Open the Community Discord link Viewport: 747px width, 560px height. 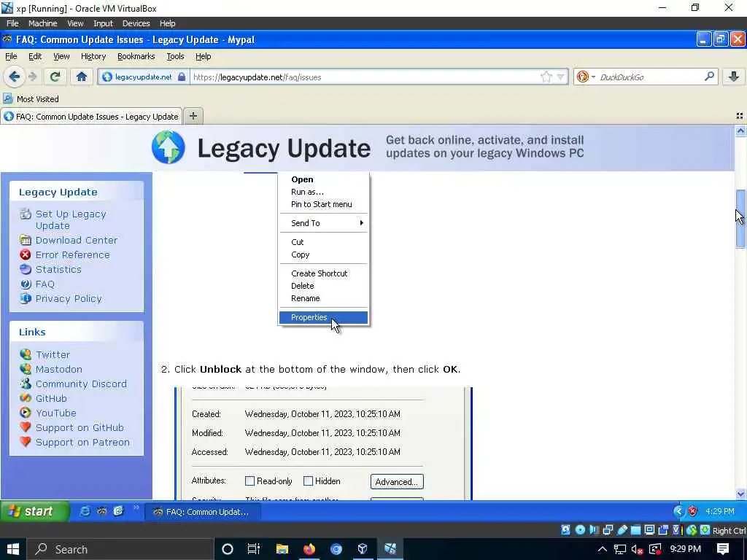pyautogui.click(x=81, y=384)
